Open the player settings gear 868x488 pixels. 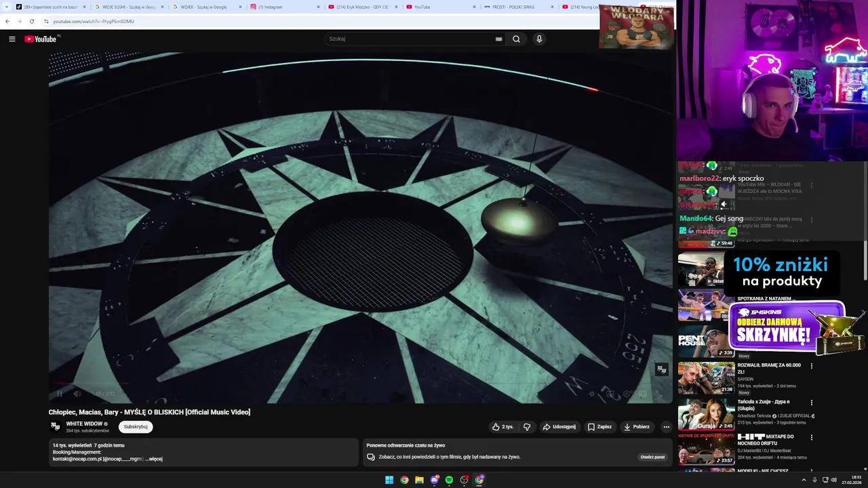click(627, 393)
